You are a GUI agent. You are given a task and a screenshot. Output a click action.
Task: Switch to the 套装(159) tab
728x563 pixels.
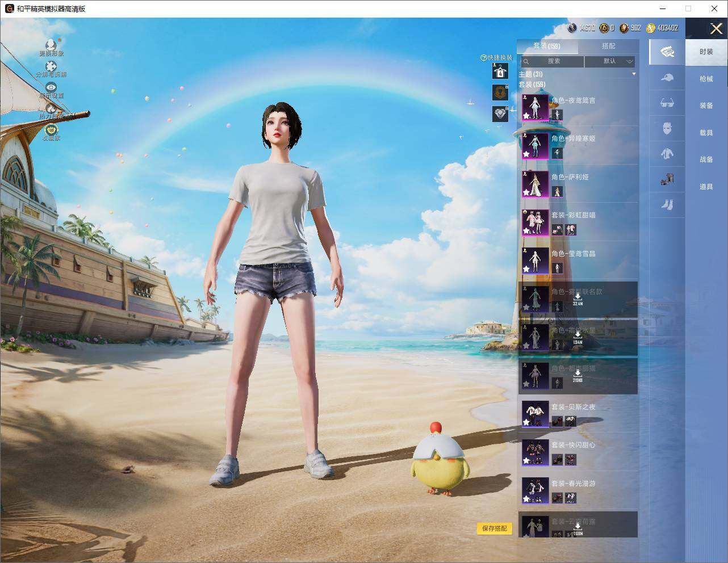(547, 46)
